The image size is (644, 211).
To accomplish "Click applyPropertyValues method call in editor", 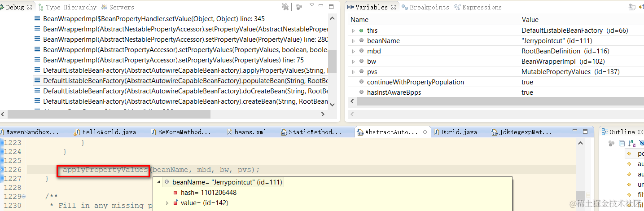I will (105, 170).
